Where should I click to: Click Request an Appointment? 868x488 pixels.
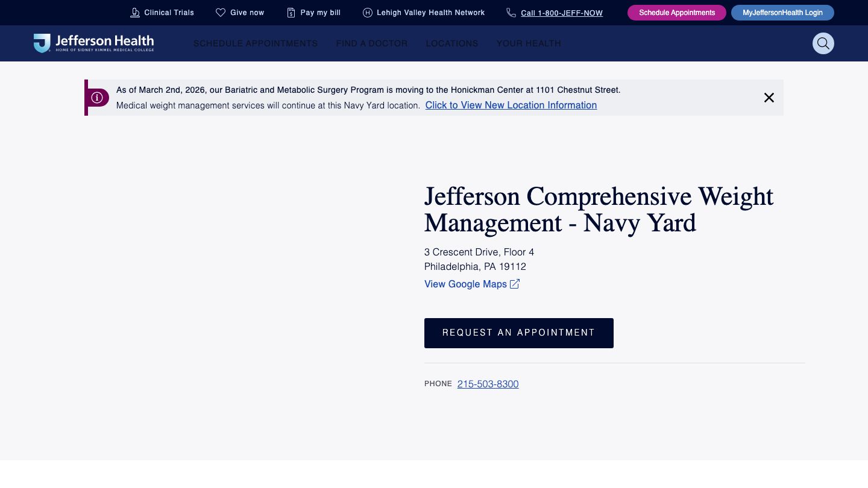coord(518,333)
